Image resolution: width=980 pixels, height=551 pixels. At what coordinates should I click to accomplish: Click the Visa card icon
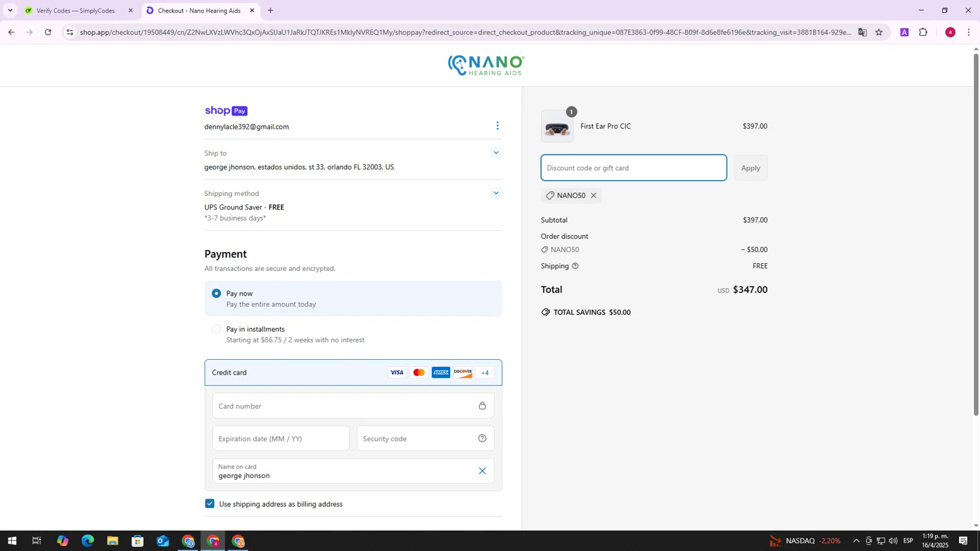coord(397,373)
